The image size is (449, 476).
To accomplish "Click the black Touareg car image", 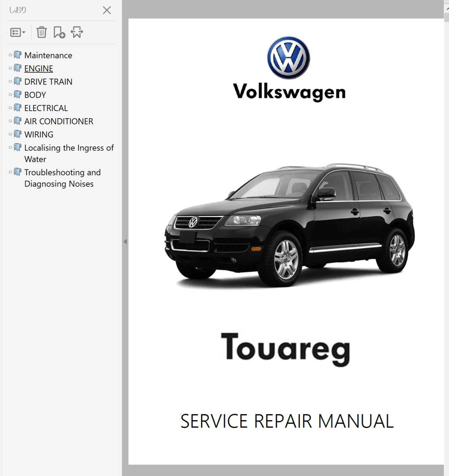I will coord(290,225).
